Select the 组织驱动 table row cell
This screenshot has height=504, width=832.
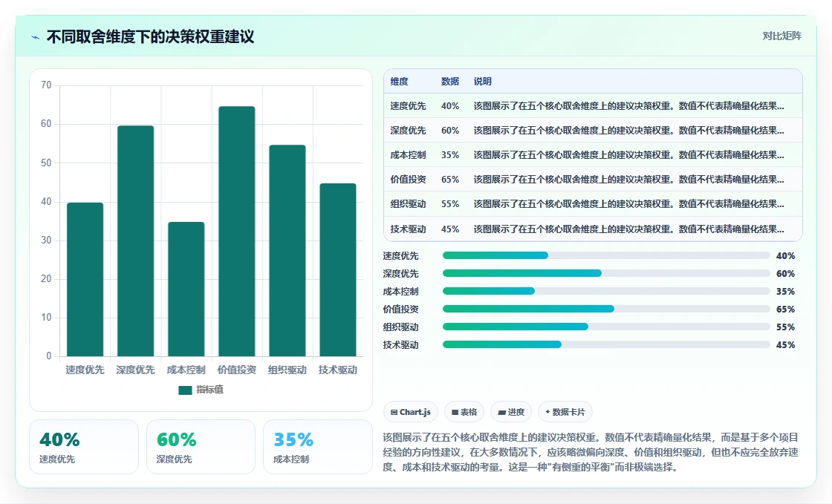[408, 204]
